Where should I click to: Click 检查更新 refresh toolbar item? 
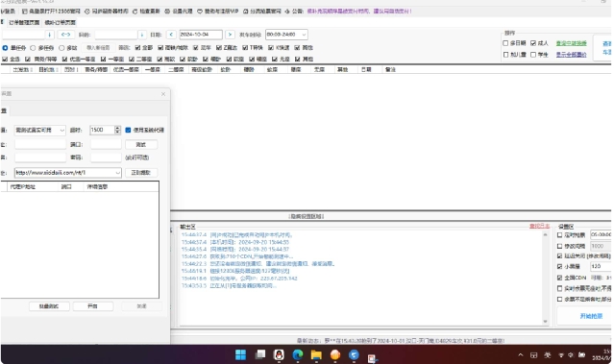[x=146, y=12]
